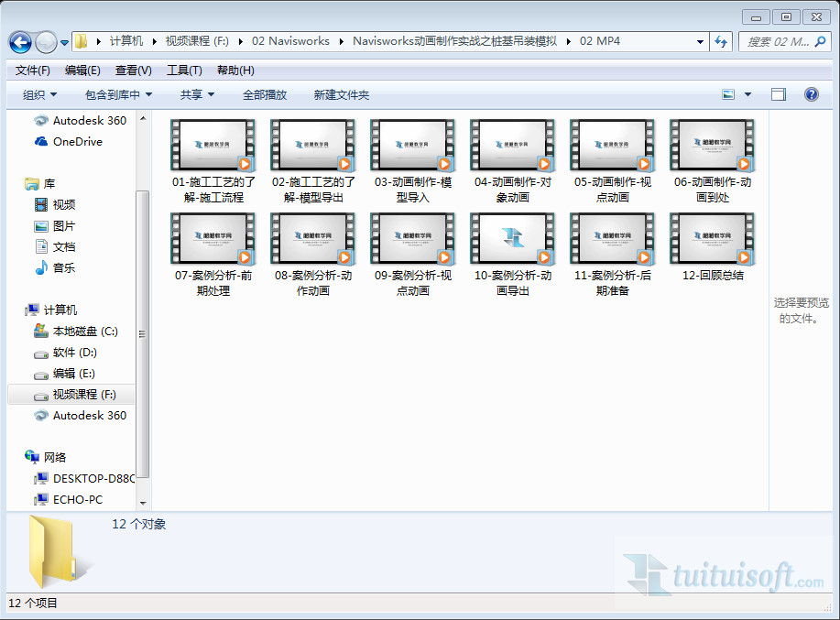This screenshot has height=620, width=840.
Task: Click the magnifier search icon
Action: click(x=820, y=41)
